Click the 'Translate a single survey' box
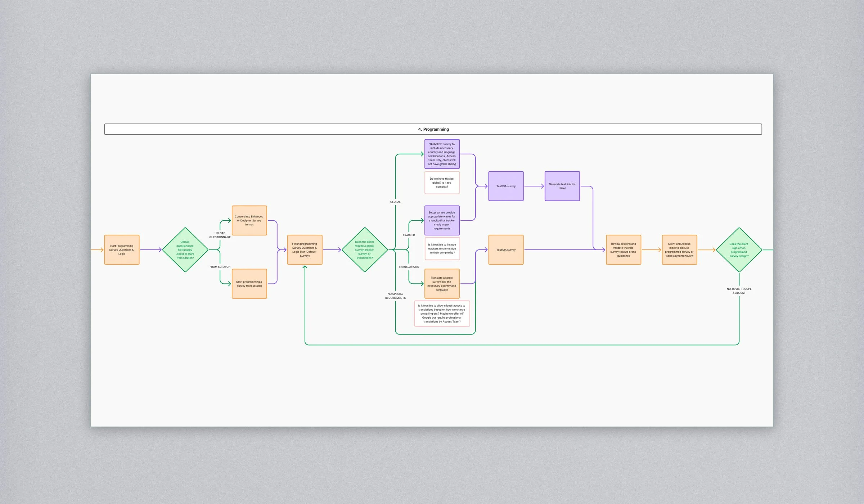 pos(442,284)
